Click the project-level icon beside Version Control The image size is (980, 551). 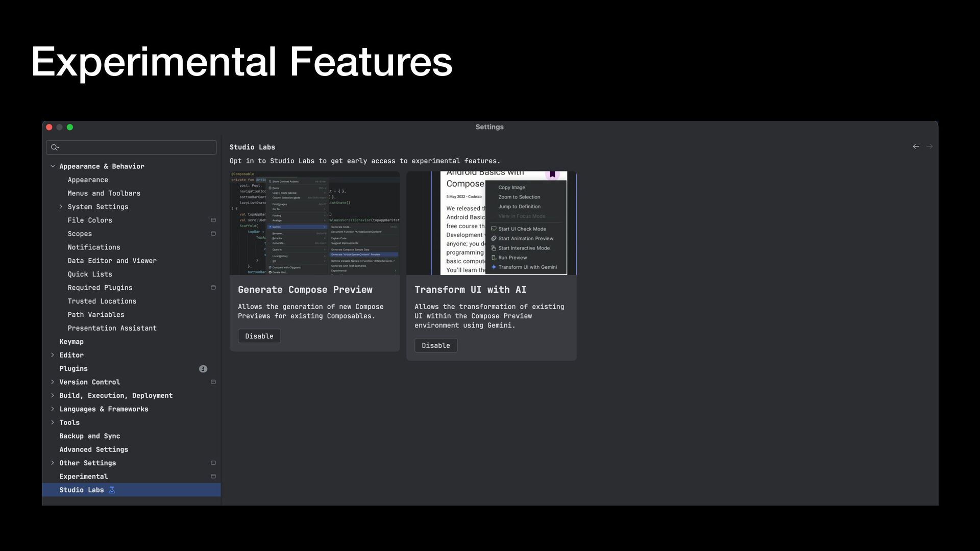click(213, 382)
